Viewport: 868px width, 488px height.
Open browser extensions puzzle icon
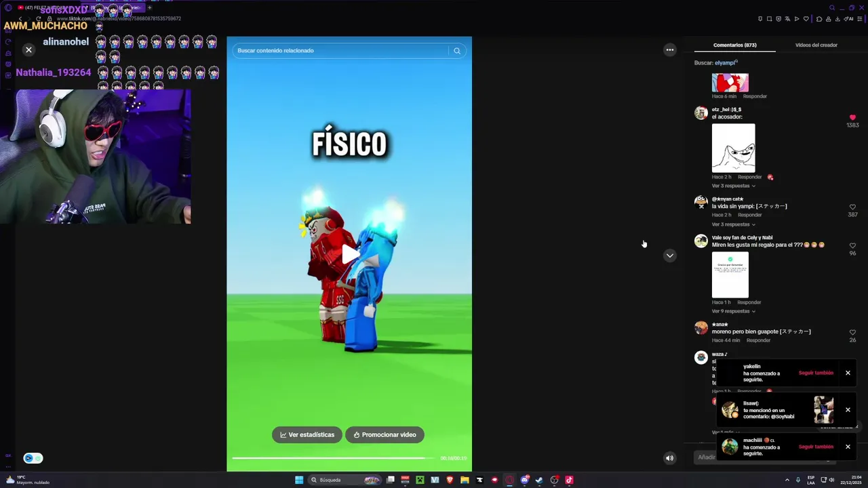tap(819, 19)
